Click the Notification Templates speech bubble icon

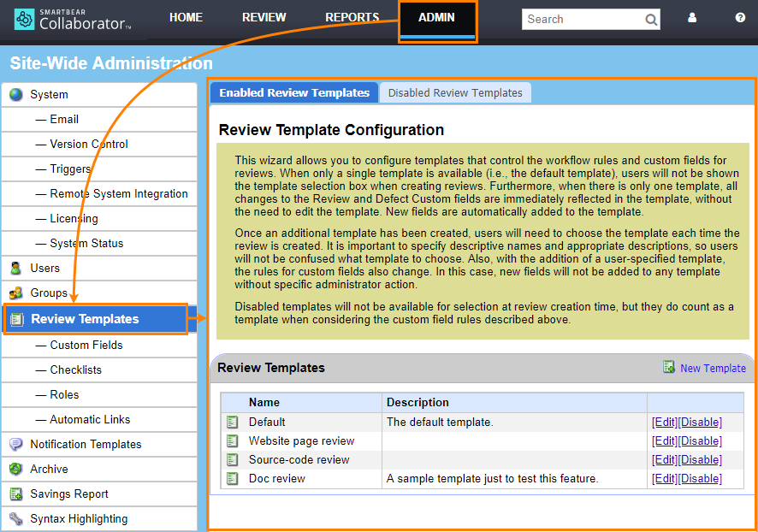15,444
